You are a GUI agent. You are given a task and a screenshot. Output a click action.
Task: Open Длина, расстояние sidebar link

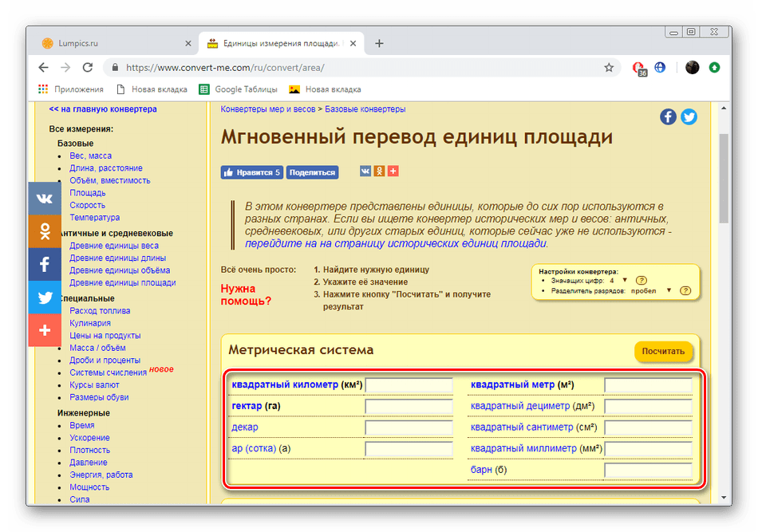click(106, 168)
